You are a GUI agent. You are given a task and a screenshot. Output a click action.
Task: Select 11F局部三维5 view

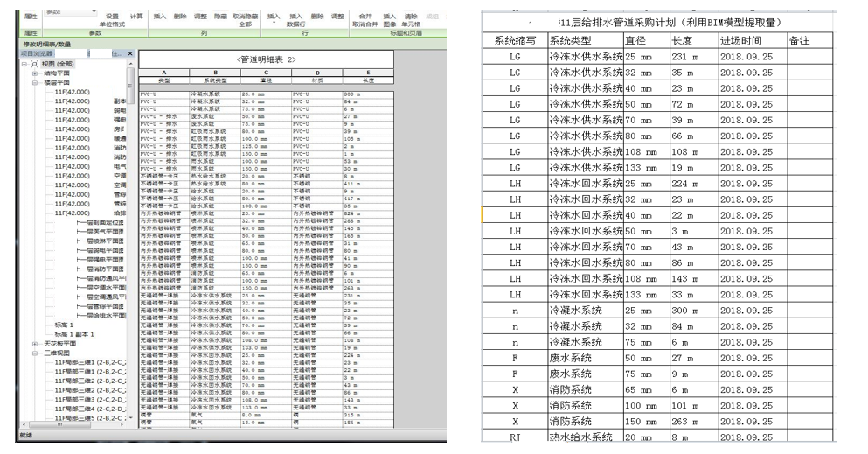(x=90, y=418)
